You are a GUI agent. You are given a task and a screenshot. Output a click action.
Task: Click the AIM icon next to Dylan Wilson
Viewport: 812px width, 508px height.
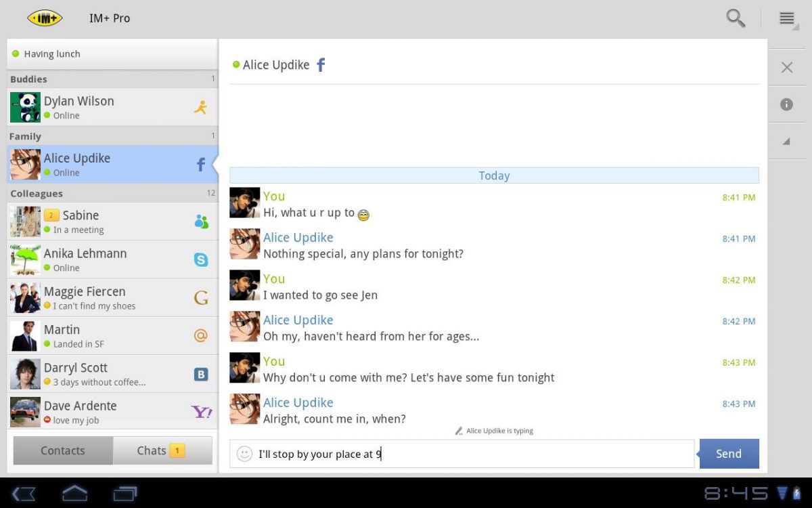point(200,107)
